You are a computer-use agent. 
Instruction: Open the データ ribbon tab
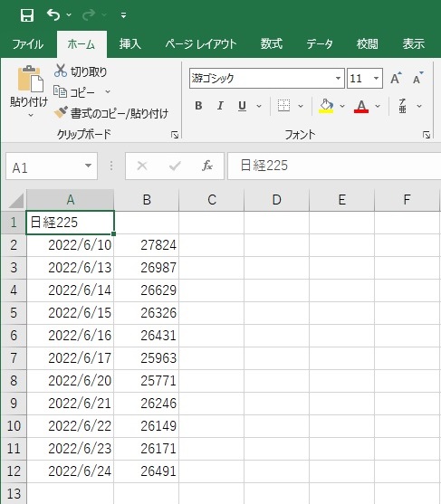(320, 44)
